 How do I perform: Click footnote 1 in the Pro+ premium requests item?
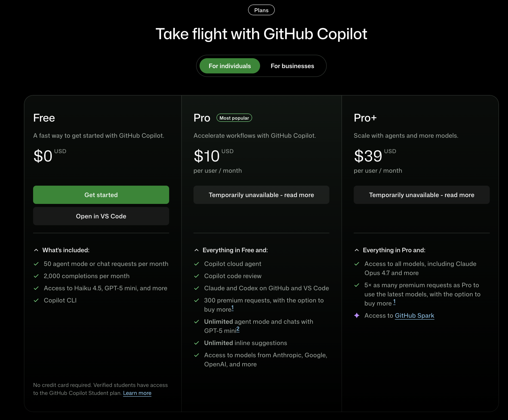click(x=394, y=302)
